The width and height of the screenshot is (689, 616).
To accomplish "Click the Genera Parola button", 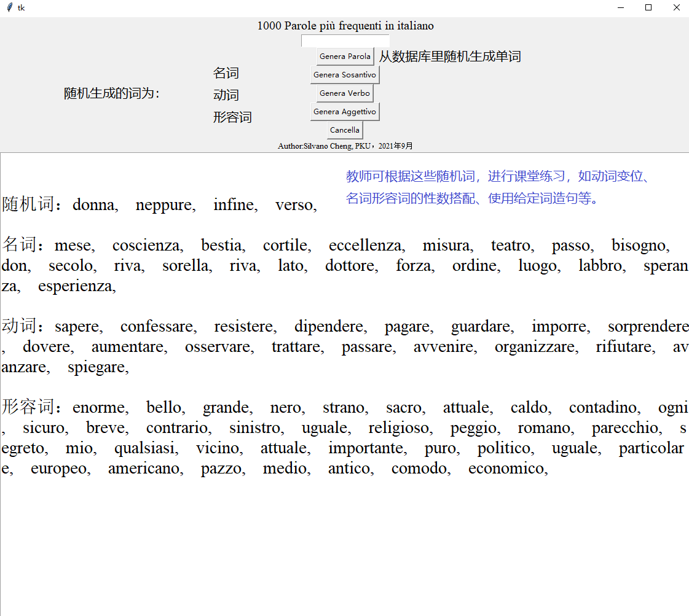I will click(x=345, y=57).
